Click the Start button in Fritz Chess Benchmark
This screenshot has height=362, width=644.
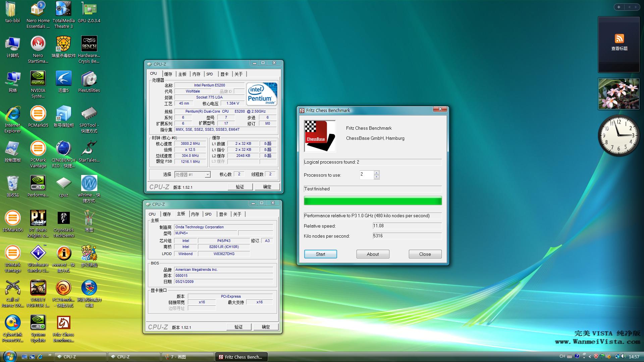click(x=320, y=254)
